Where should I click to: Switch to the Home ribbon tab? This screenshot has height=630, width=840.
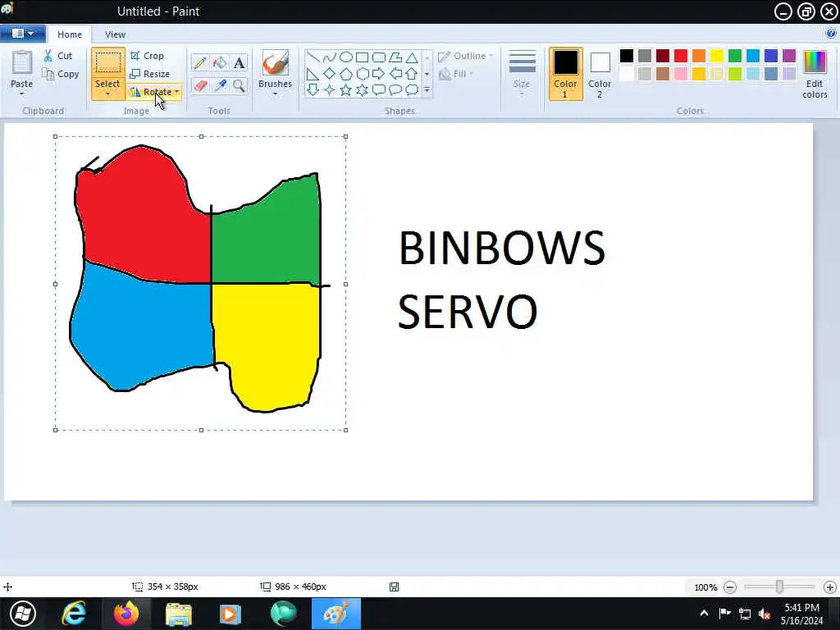tap(70, 34)
